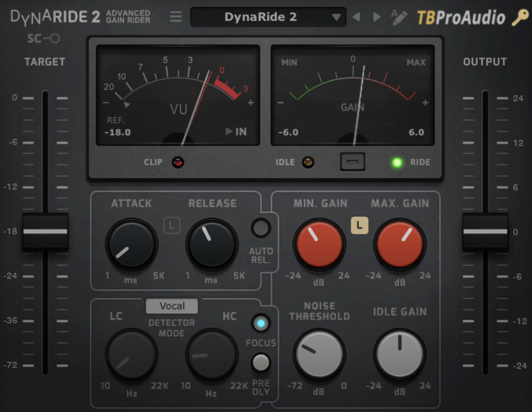This screenshot has width=532, height=412.
Task: Click the Attack knob
Action: pos(131,244)
